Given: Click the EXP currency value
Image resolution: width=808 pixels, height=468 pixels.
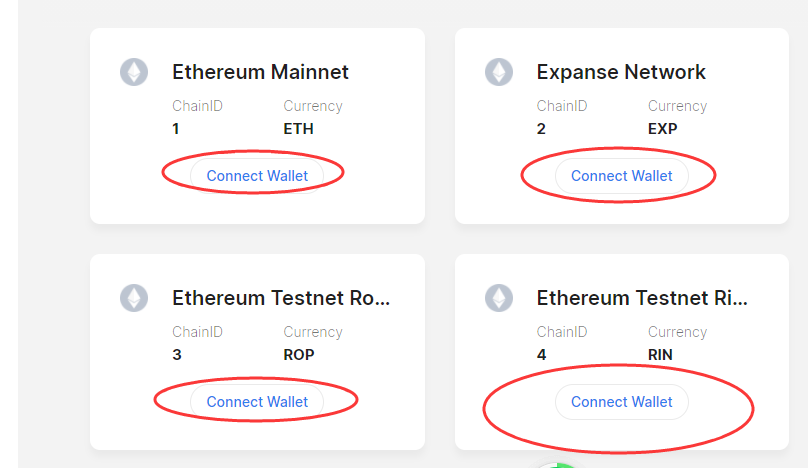Looking at the screenshot, I should point(662,129).
